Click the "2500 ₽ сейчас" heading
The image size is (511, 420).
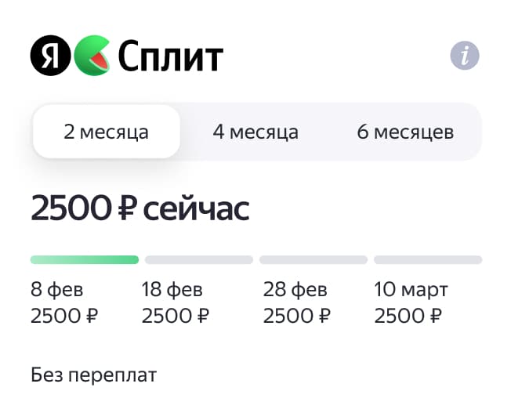(x=140, y=209)
